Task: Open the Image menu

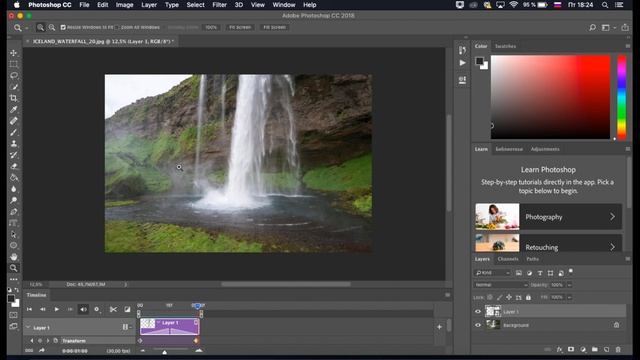Action: pyautogui.click(x=124, y=5)
